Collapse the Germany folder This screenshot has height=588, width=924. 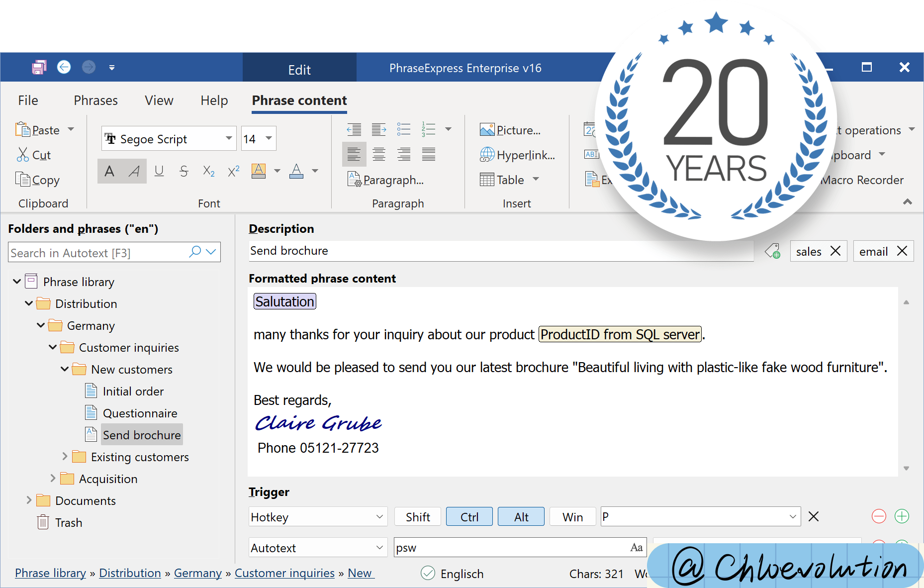point(41,325)
